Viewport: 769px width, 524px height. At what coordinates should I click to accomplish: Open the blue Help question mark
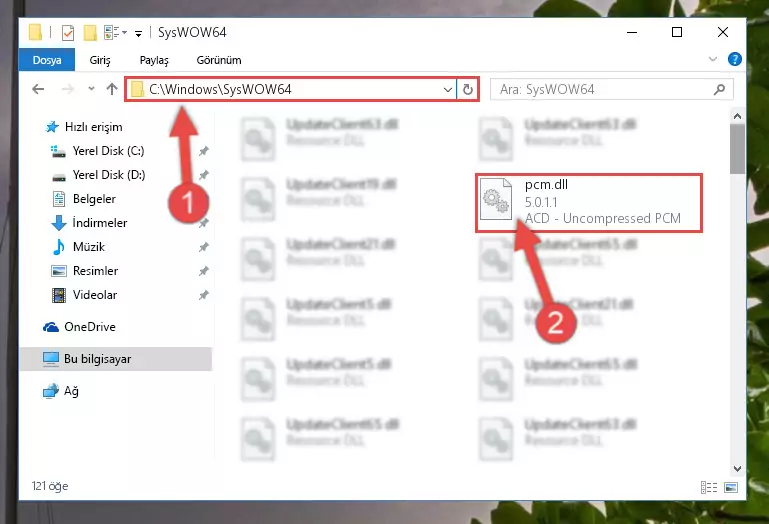[x=734, y=59]
